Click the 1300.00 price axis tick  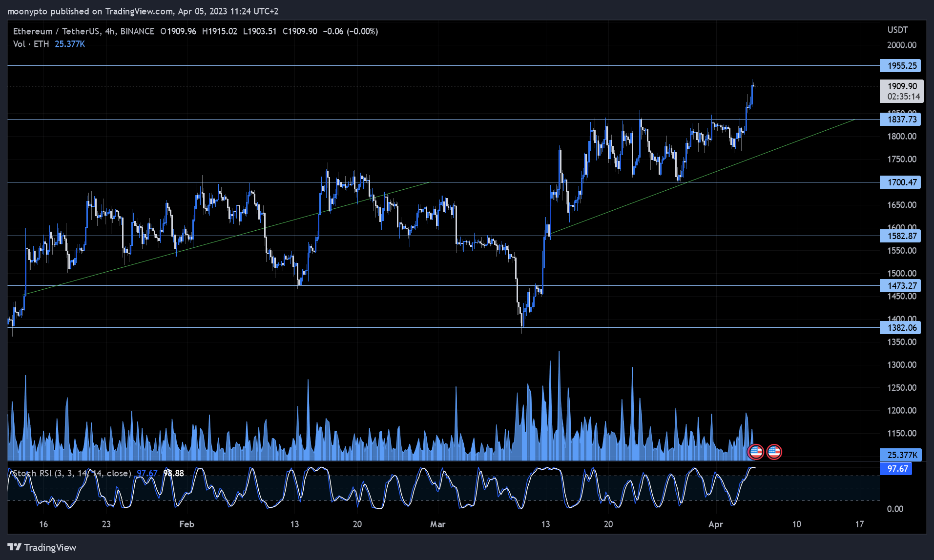coord(902,364)
